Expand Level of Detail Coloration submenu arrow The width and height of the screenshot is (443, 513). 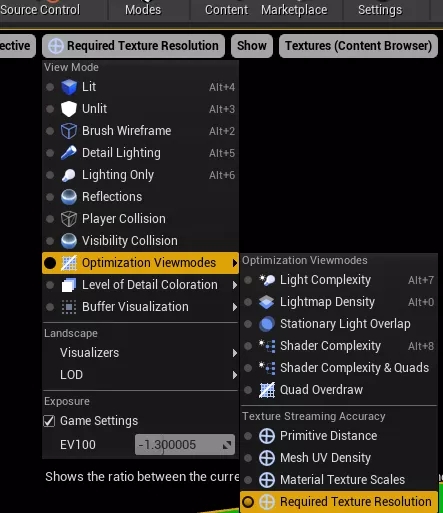pos(235,285)
